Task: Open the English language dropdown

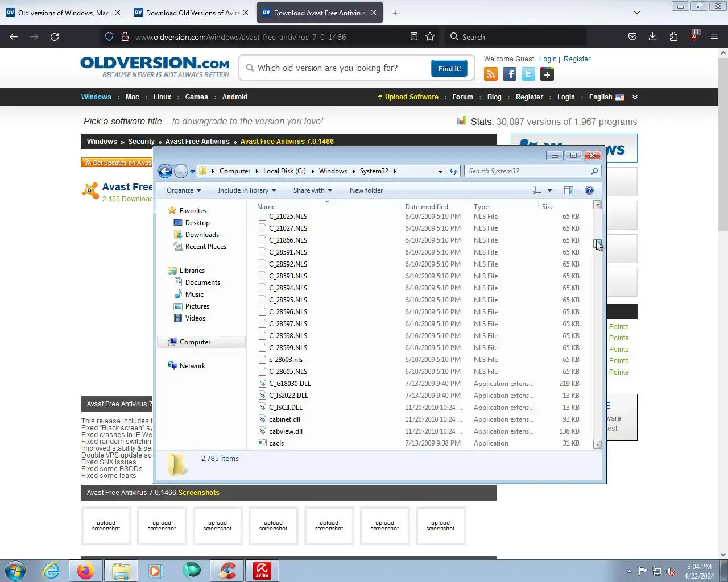Action: pos(606,97)
